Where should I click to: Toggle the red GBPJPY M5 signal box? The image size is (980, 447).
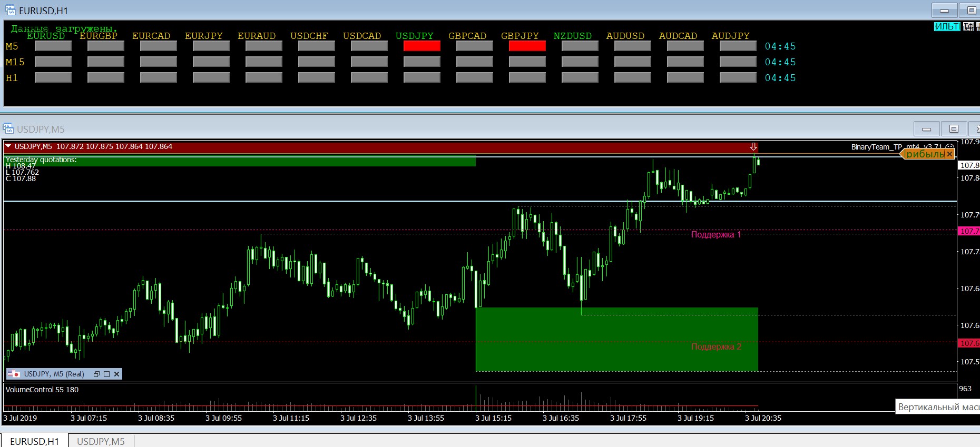pos(527,46)
